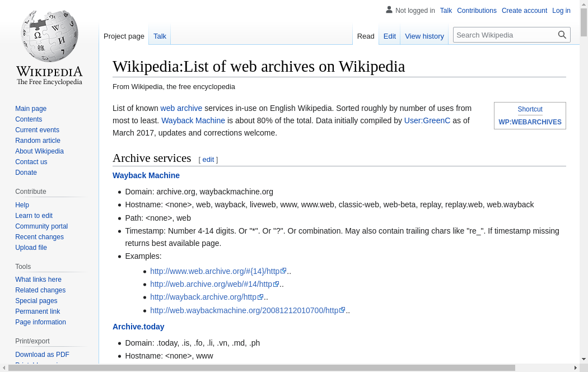This screenshot has width=588, height=372.
Task: Click scroll-down arrow on vertical scrollbar
Action: 584,359
